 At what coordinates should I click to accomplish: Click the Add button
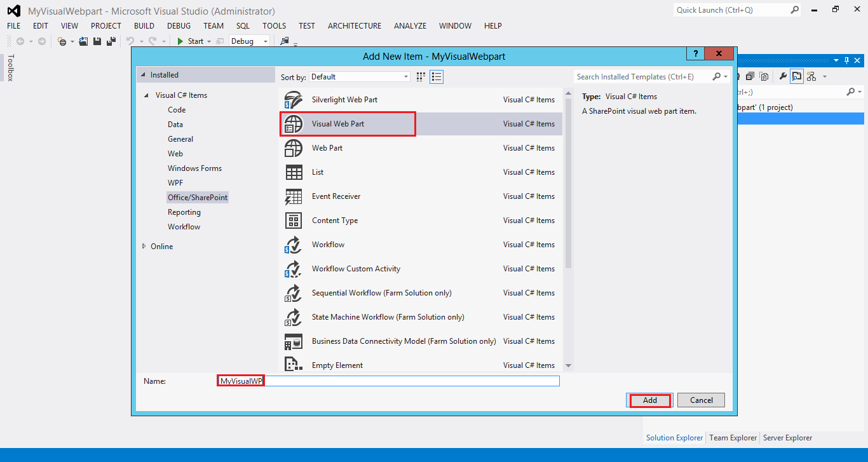pyautogui.click(x=649, y=400)
